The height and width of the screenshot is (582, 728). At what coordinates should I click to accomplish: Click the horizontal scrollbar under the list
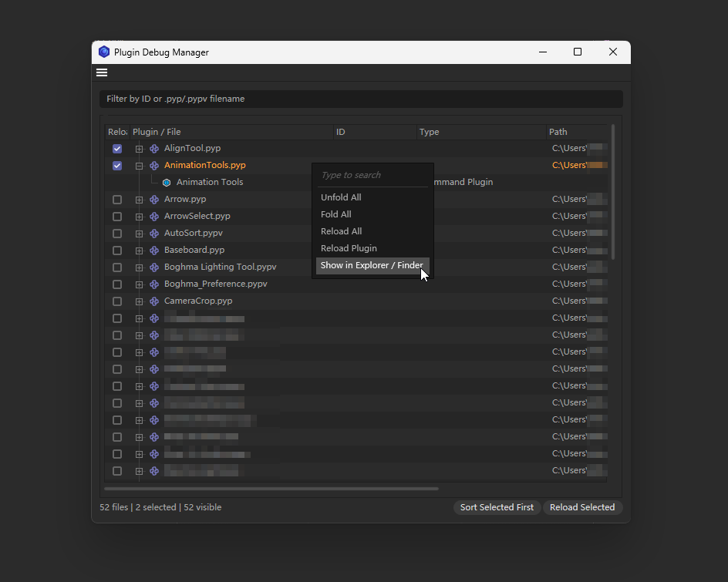pyautogui.click(x=271, y=489)
